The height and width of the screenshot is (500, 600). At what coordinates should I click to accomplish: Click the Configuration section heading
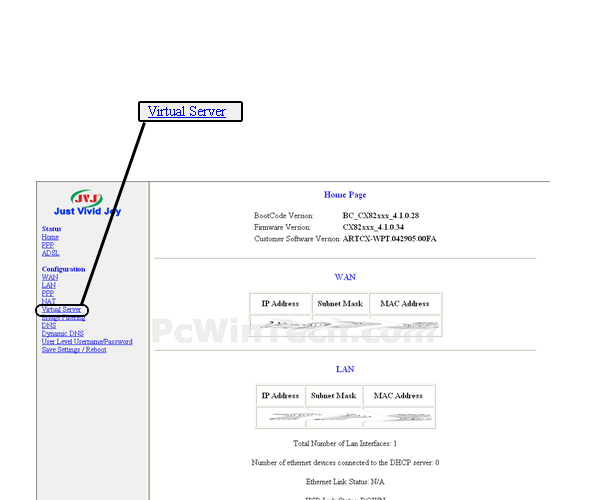64,269
